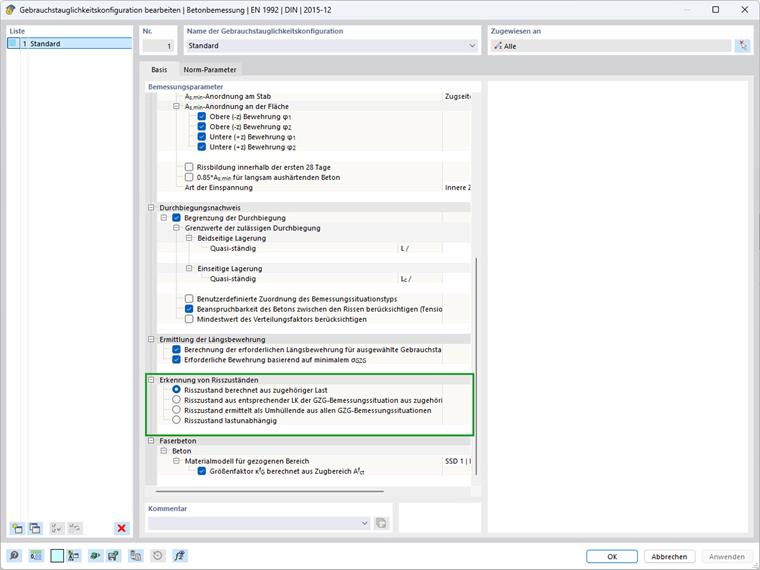Screen dimensions: 760x570
Task: Switch to the Basis tab
Action: click(x=159, y=70)
